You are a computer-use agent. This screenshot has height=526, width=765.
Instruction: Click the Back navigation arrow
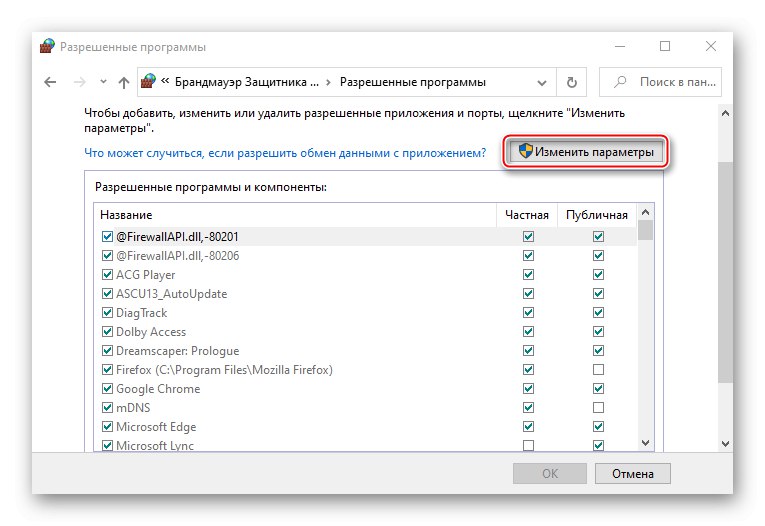[50, 82]
